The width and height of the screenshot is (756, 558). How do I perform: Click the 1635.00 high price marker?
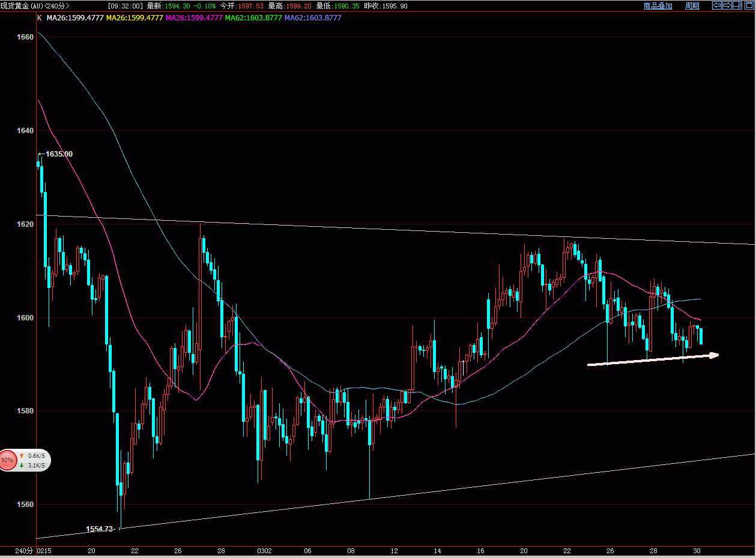click(59, 154)
